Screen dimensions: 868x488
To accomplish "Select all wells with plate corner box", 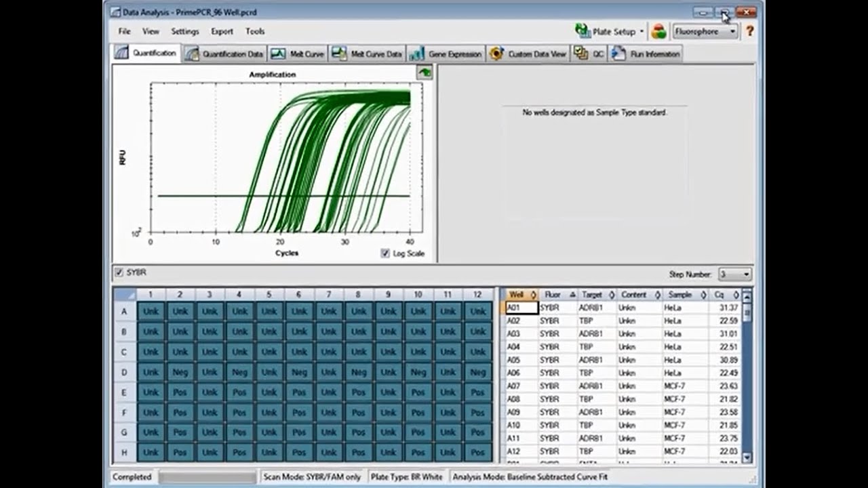I will [x=124, y=295].
